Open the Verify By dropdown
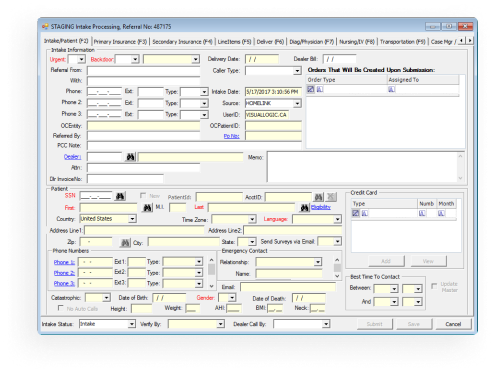Viewport: 495px width, 372px height. [220, 324]
